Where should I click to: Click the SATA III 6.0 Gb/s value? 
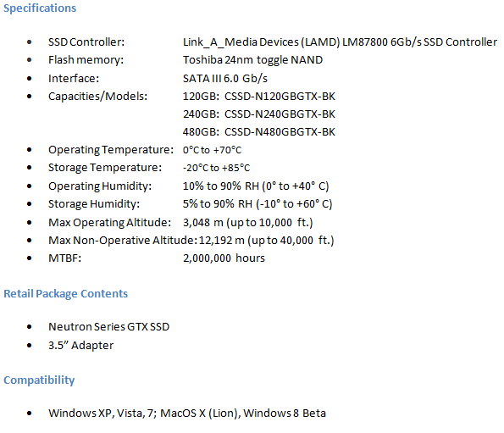225,79
